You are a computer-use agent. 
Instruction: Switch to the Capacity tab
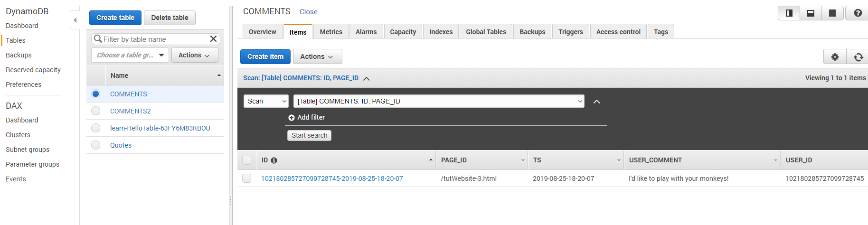(x=403, y=32)
